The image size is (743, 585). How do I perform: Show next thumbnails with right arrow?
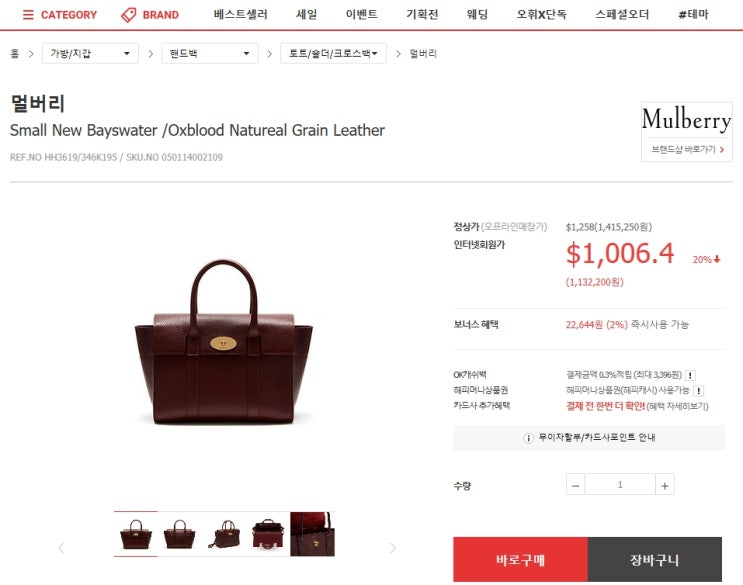[x=393, y=548]
